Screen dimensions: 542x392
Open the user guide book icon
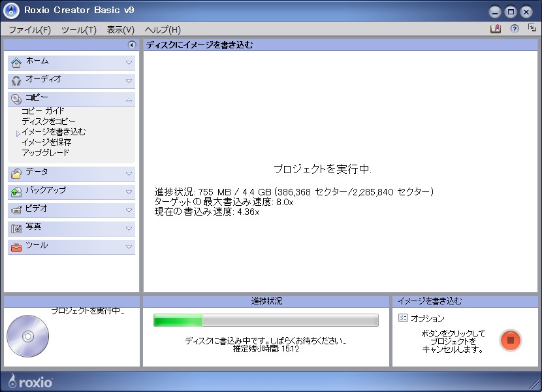496,29
